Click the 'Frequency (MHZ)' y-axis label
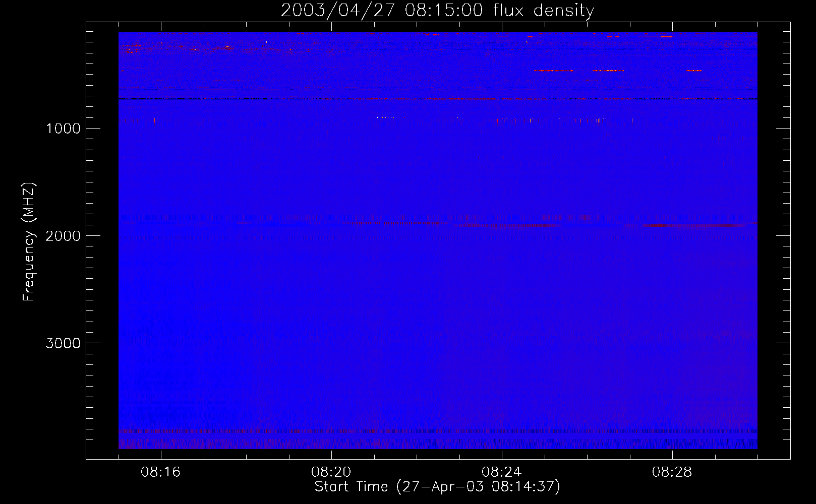Screen dimensions: 816x504 tap(29, 242)
